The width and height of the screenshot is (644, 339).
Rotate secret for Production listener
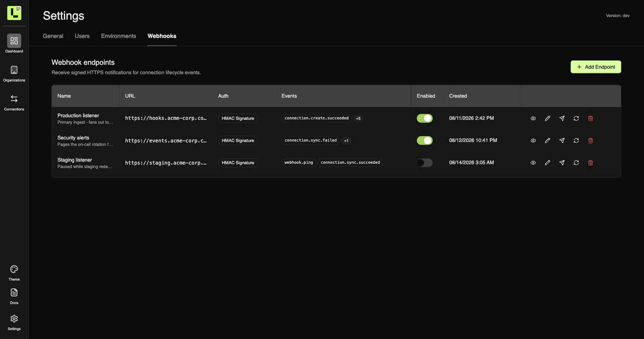pos(576,118)
